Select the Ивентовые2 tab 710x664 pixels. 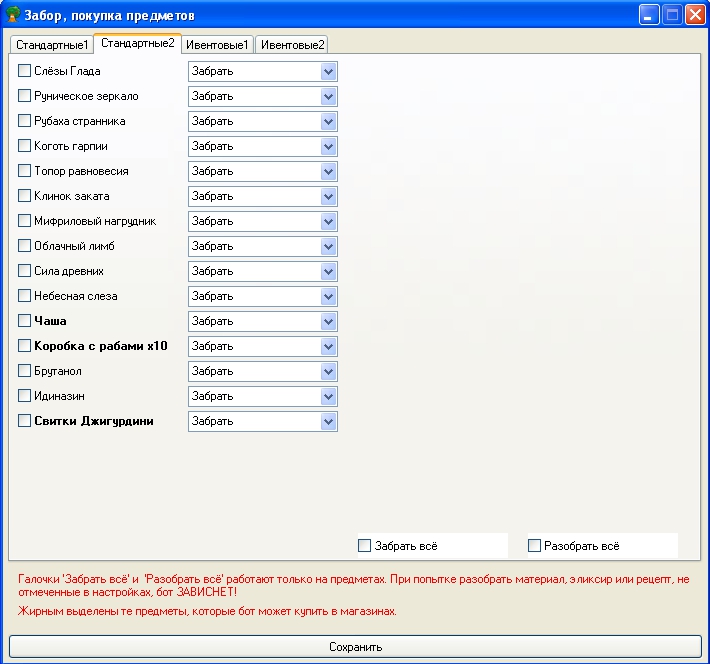[292, 45]
